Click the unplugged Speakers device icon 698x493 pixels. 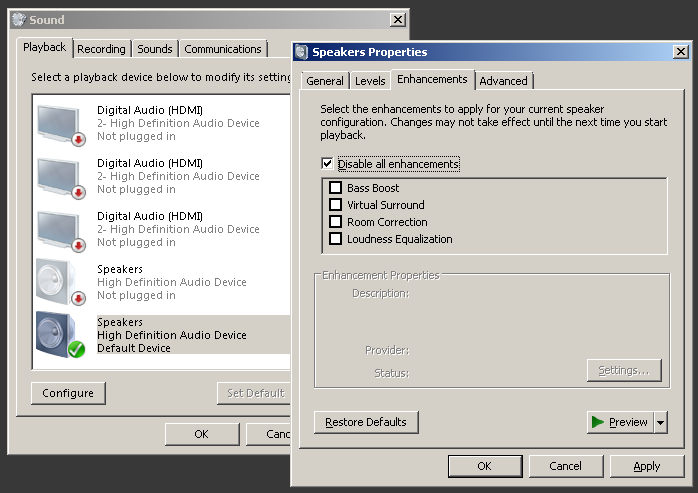[x=59, y=281]
